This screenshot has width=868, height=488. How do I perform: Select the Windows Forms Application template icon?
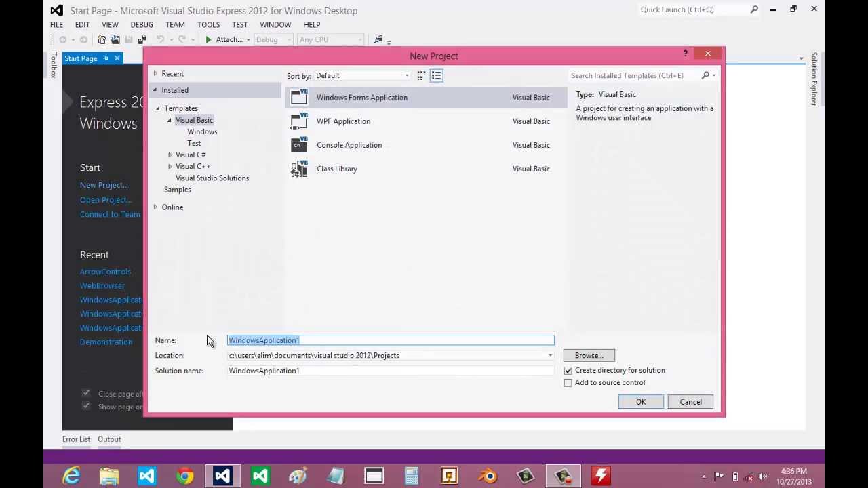pyautogui.click(x=299, y=97)
